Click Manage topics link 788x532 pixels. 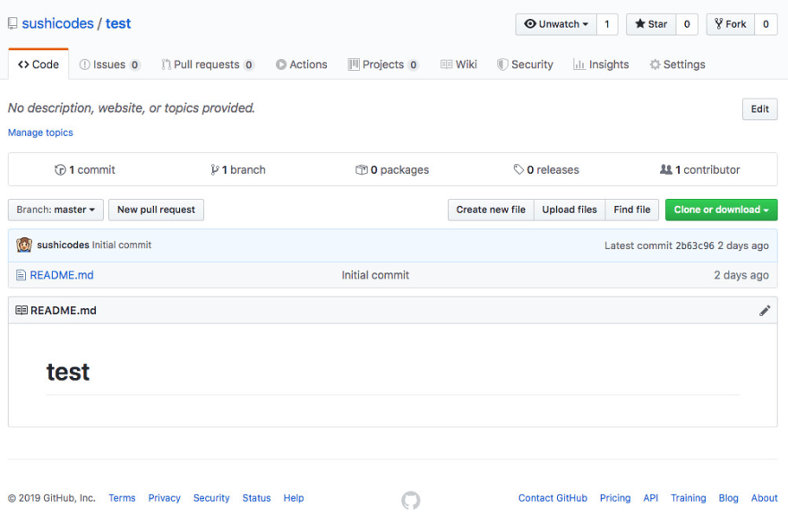[40, 133]
